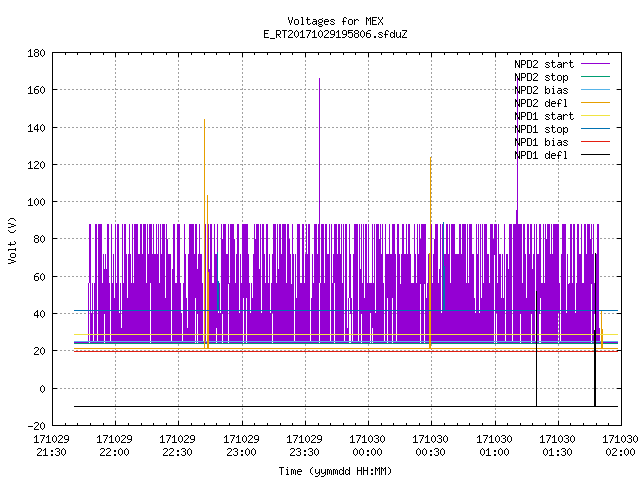
Task: Click the 'Voltages for MEX' chart title
Action: [x=335, y=21]
